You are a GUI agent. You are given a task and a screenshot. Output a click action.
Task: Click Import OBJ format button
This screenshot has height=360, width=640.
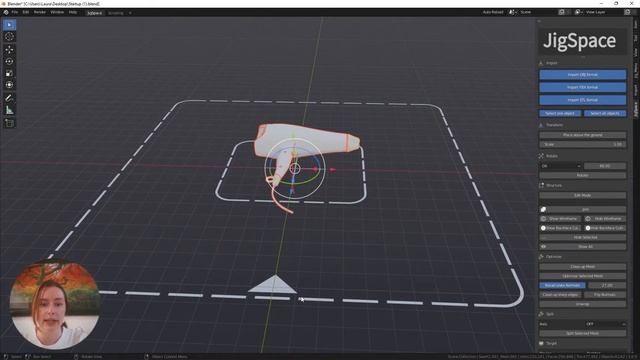582,75
